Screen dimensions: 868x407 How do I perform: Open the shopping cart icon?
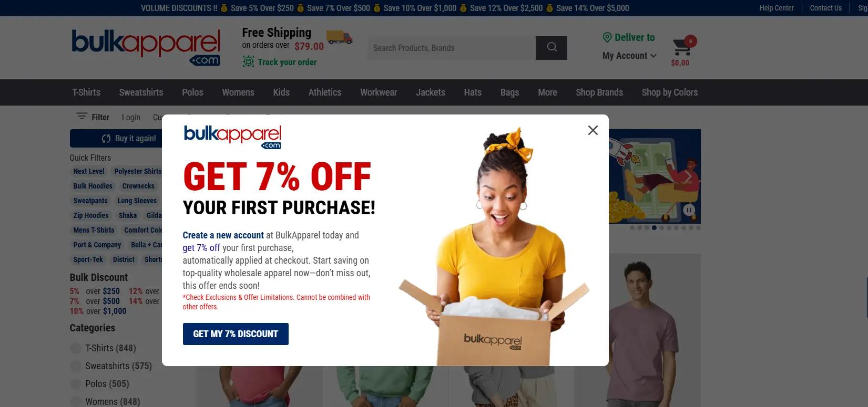pos(682,47)
